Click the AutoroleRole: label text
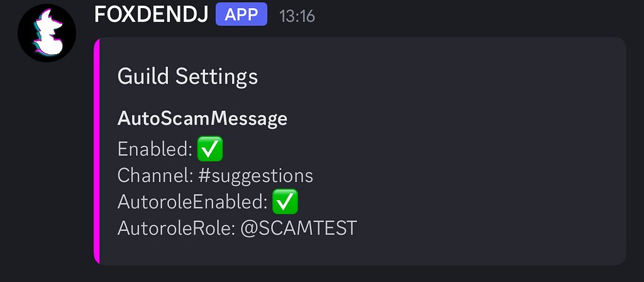The width and height of the screenshot is (644, 282). click(x=176, y=228)
